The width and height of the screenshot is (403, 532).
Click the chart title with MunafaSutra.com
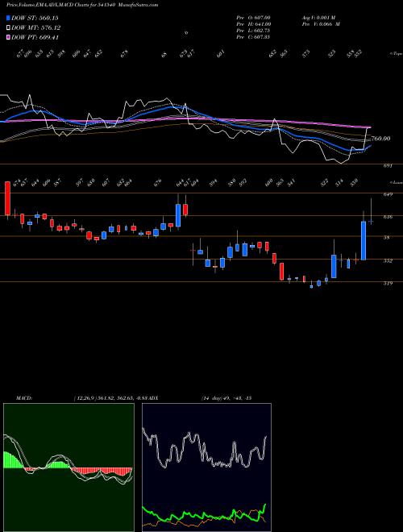pyautogui.click(x=82, y=6)
